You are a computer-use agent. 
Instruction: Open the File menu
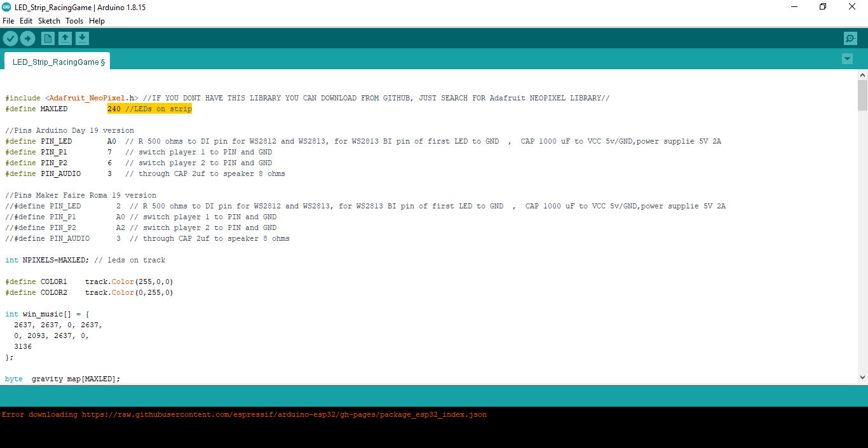coord(8,20)
